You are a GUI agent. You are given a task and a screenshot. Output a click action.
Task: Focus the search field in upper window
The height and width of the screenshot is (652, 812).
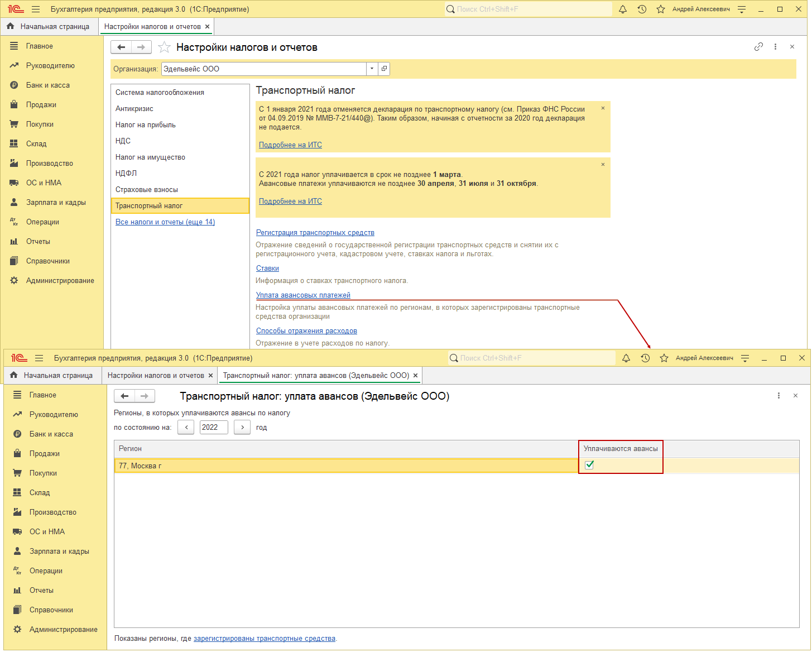[528, 9]
